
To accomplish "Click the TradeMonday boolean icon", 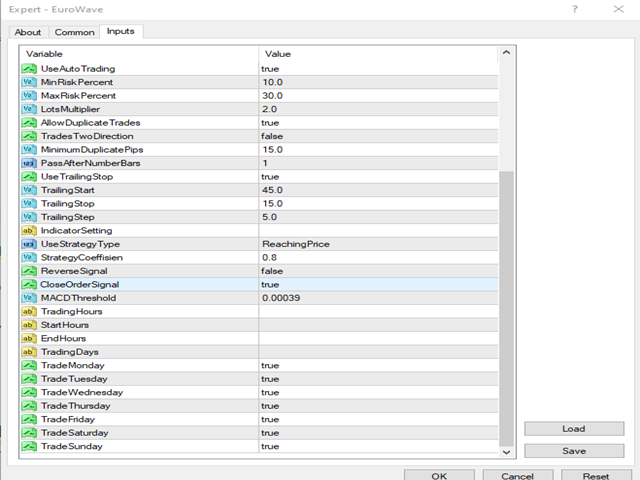I will (29, 365).
